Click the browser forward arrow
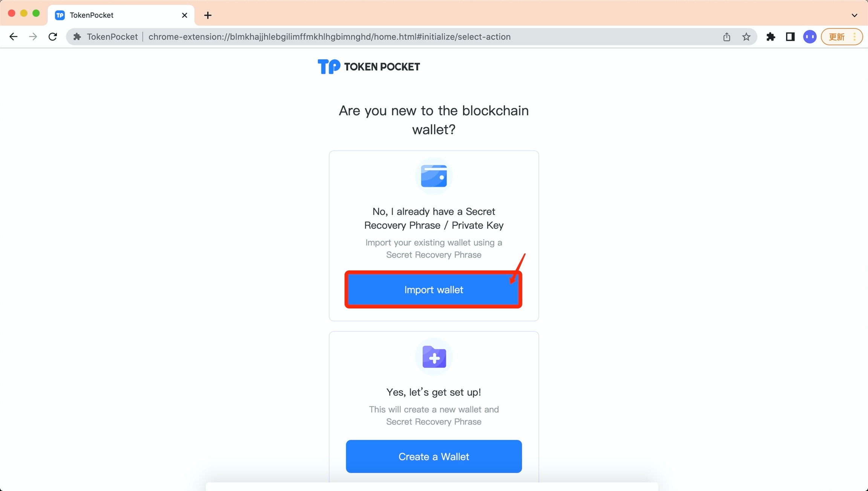The height and width of the screenshot is (491, 868). tap(33, 37)
